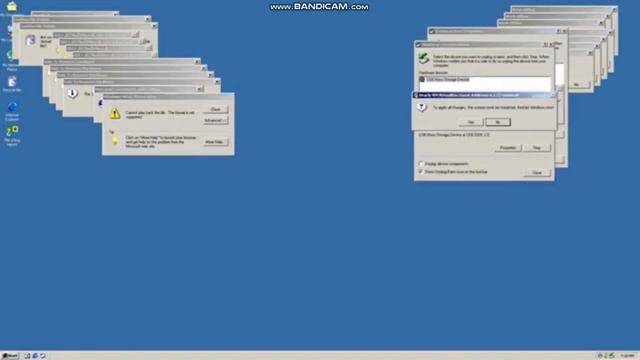The image size is (640, 360).
Task: Click the system tray clock
Action: click(x=628, y=356)
